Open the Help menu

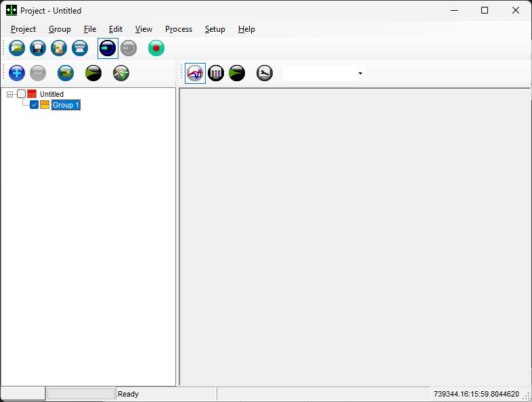click(246, 29)
